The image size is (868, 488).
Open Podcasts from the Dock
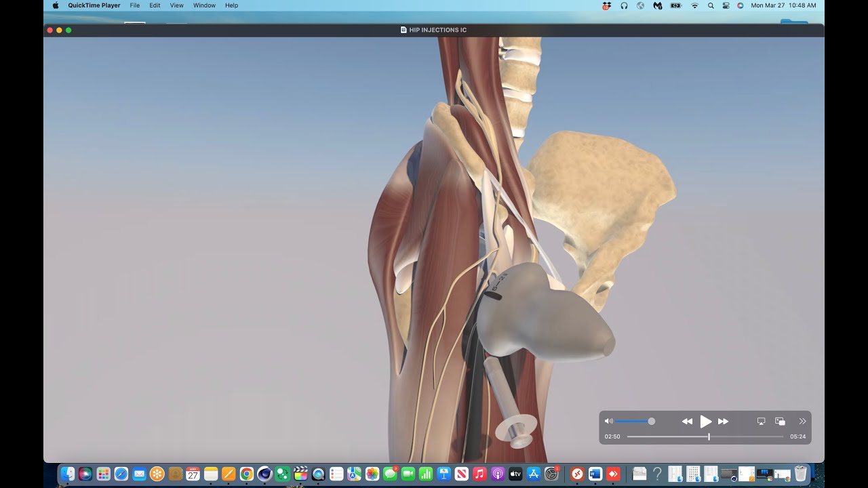click(498, 474)
